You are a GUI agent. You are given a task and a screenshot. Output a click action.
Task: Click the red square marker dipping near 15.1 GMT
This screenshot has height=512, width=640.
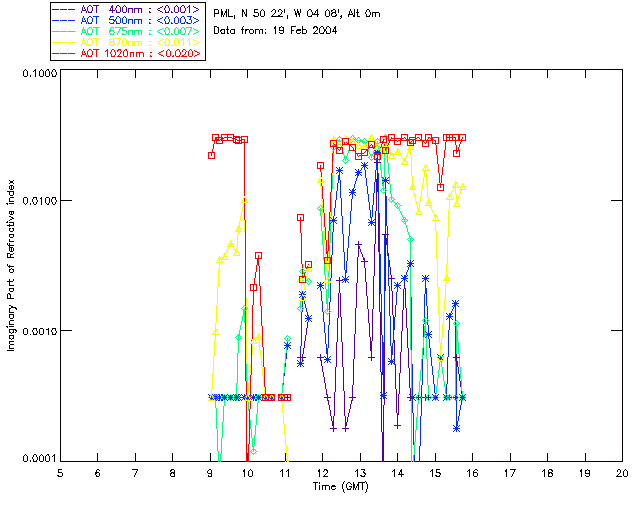(x=440, y=187)
